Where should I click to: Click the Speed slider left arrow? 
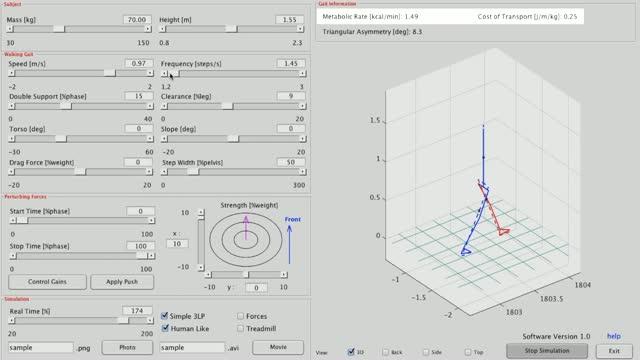pyautogui.click(x=11, y=73)
